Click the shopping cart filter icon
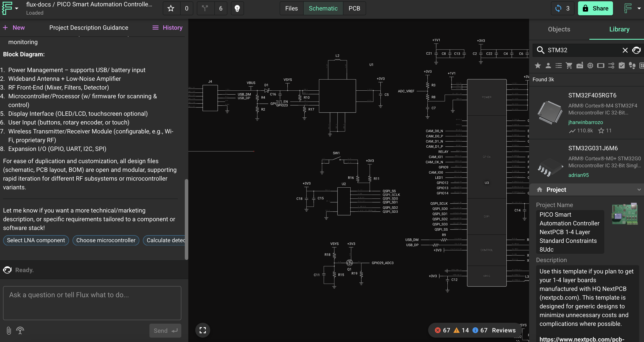Screen dimensions: 644x342 pos(569,66)
